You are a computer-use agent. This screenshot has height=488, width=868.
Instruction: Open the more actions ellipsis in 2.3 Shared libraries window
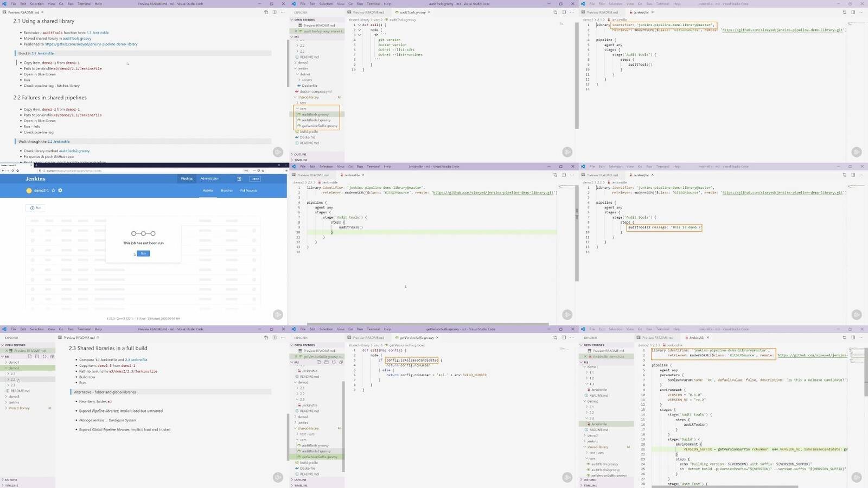(283, 338)
